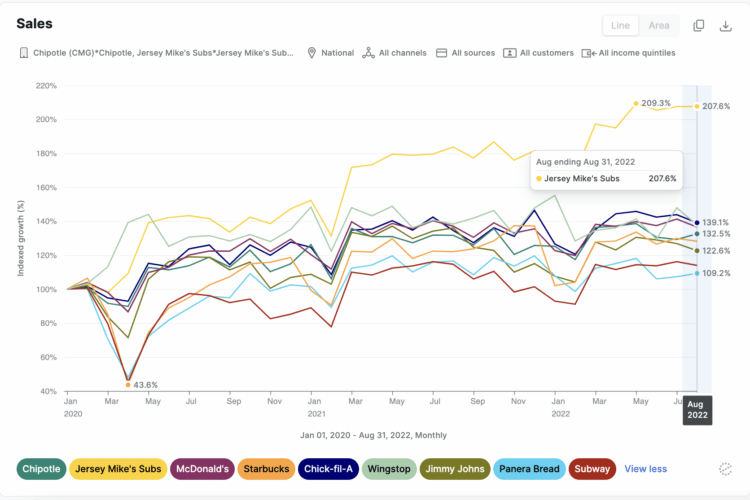
Task: Copy the chart using the duplicate icon
Action: (x=698, y=25)
